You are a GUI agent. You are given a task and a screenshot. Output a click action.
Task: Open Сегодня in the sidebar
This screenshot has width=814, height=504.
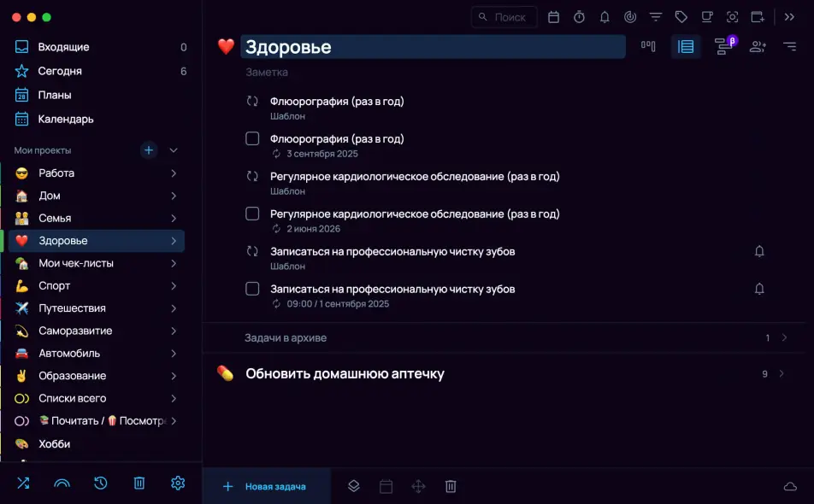(x=60, y=72)
